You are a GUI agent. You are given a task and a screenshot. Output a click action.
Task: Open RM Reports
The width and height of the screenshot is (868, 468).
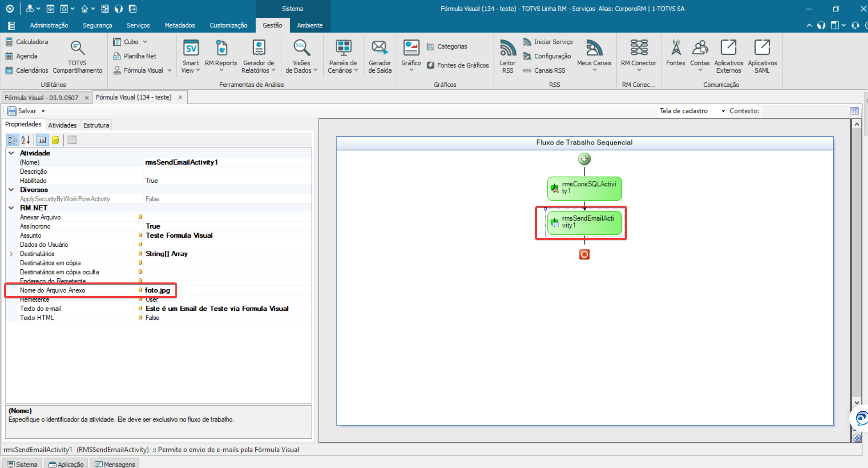pos(221,57)
